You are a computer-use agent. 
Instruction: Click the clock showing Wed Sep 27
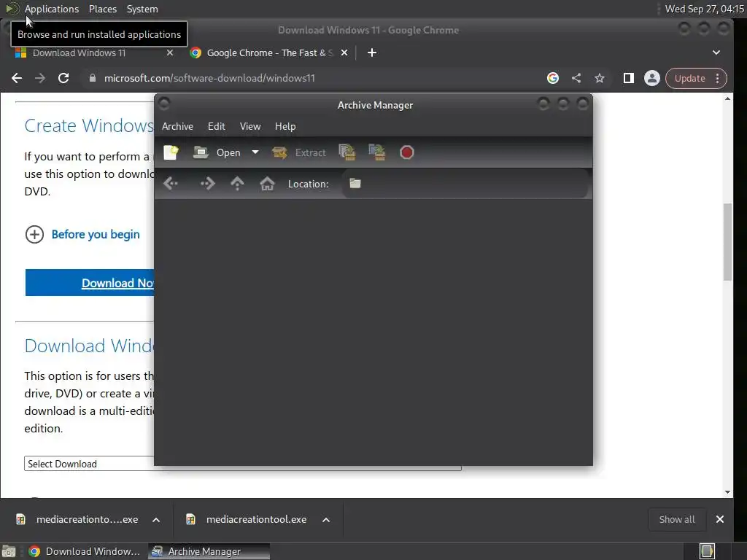(704, 9)
